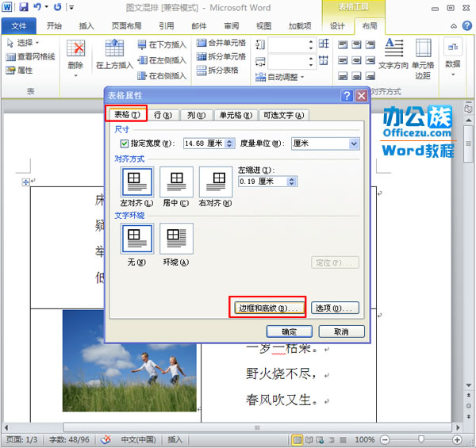Switch to Row (行) tab in dialog
The height and width of the screenshot is (448, 476).
163,115
